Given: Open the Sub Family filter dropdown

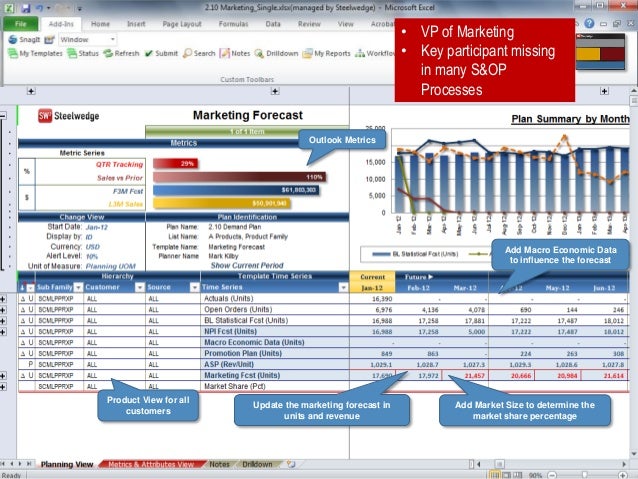Looking at the screenshot, I should pyautogui.click(x=78, y=287).
